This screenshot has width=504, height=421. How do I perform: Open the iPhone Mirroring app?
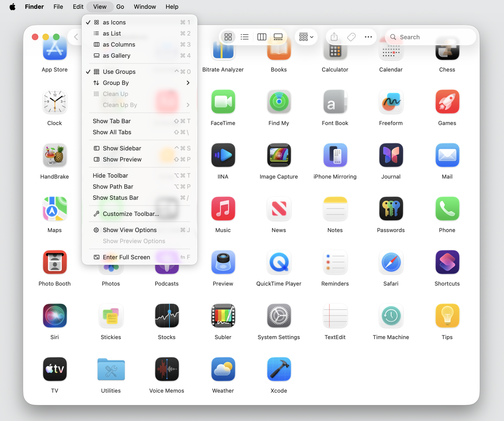(335, 155)
